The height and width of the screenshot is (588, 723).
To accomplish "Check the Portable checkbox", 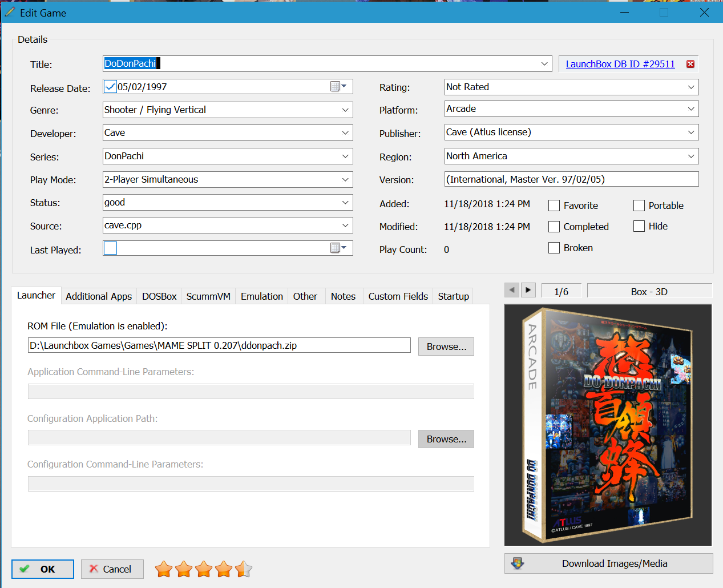I will [639, 206].
